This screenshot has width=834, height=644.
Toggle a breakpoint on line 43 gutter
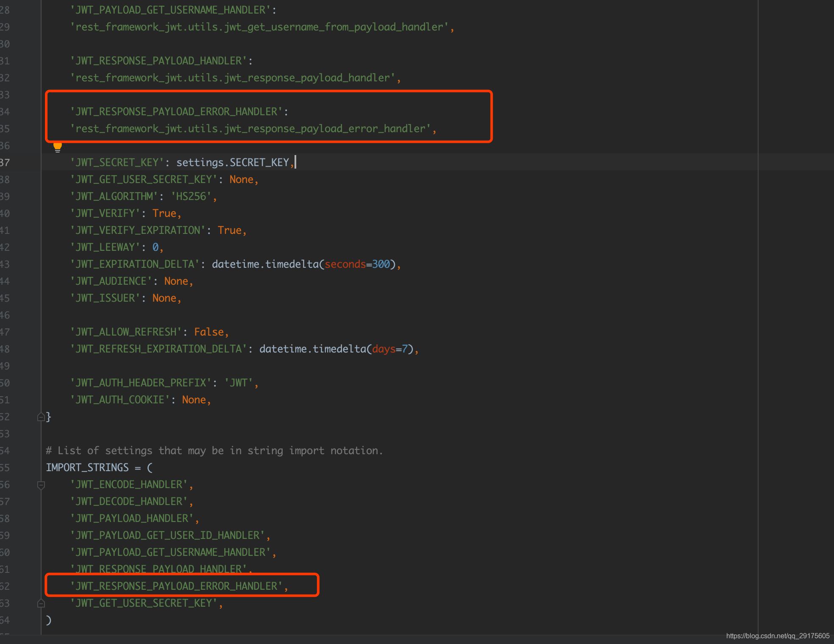[x=23, y=264]
